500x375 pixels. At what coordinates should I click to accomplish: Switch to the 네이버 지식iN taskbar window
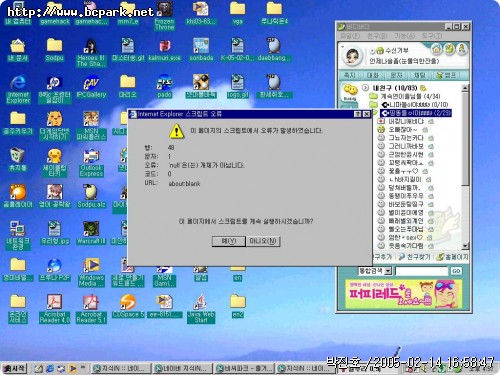[x=183, y=369]
